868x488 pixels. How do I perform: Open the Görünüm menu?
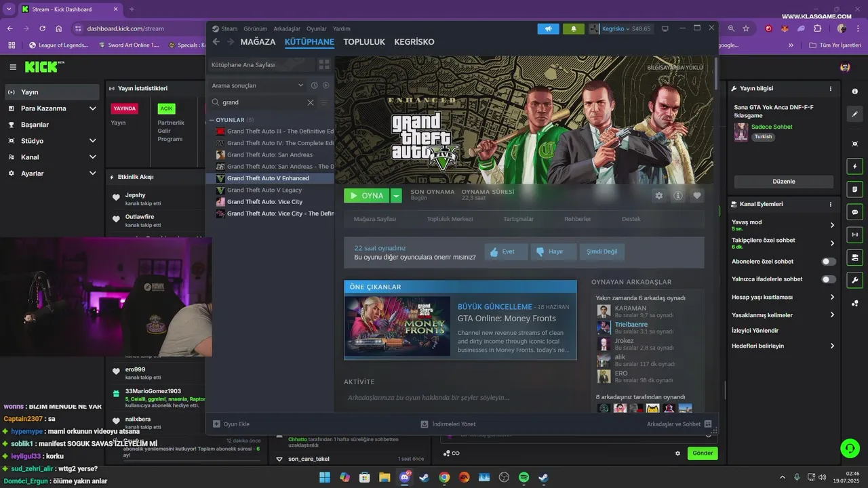click(x=255, y=28)
